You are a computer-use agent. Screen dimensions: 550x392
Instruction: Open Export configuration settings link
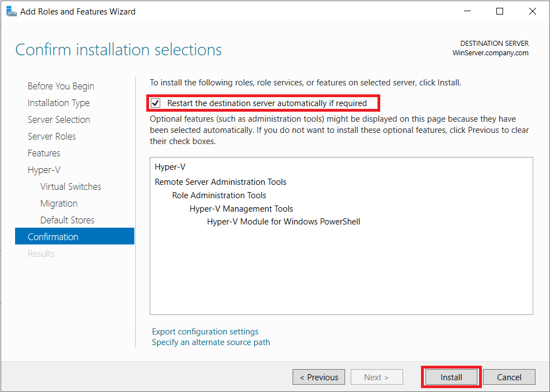pos(205,332)
